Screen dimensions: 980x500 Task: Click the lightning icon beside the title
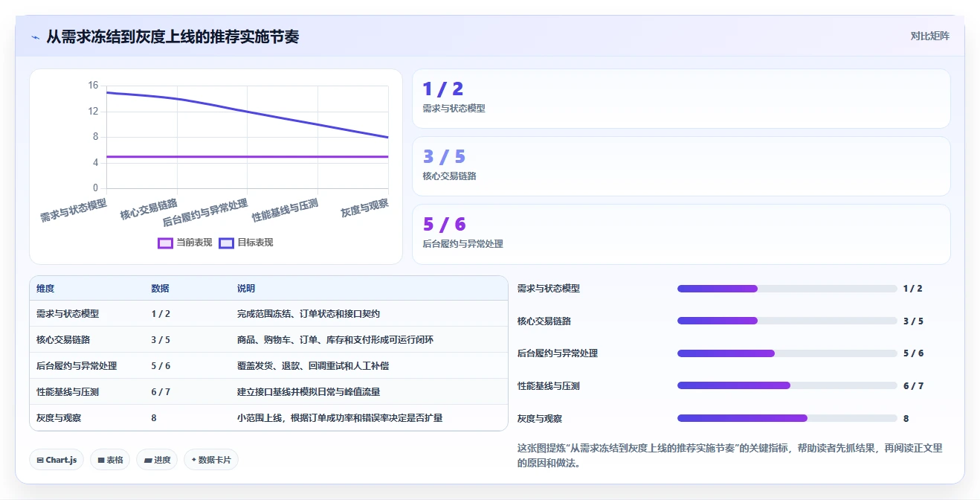pos(35,37)
